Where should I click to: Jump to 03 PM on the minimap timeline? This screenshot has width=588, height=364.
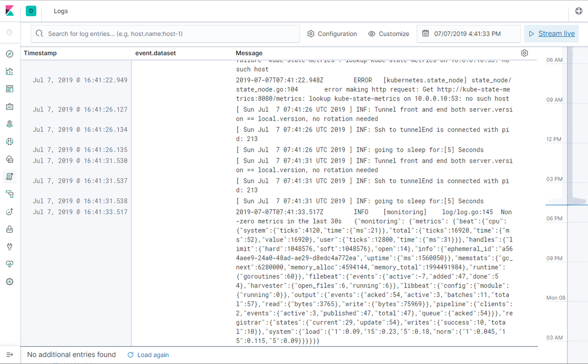click(554, 179)
